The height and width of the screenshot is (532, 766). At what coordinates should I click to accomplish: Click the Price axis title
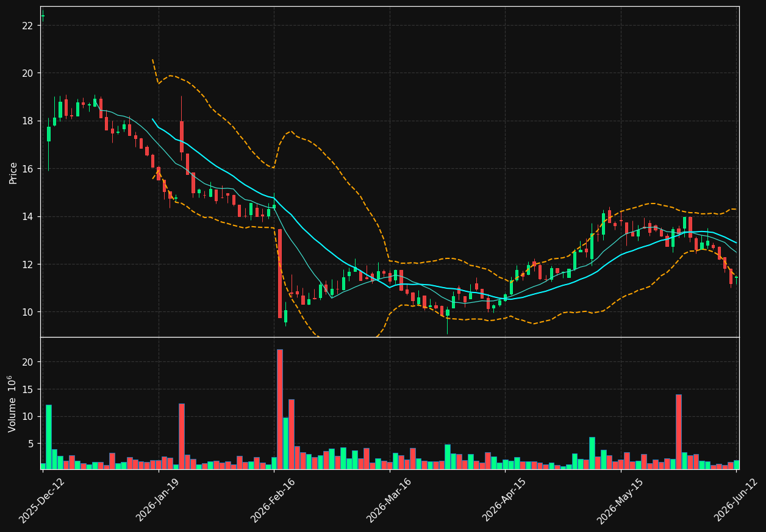click(x=13, y=172)
